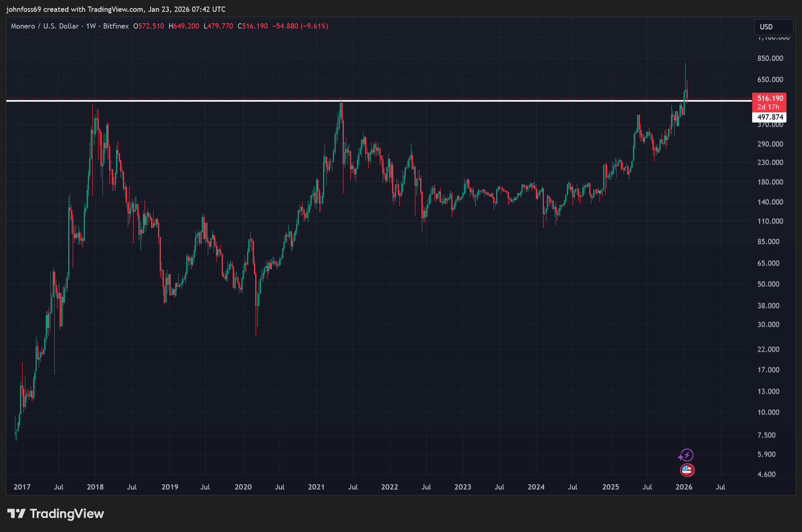Click the 850.000 price scale label

click(770, 58)
